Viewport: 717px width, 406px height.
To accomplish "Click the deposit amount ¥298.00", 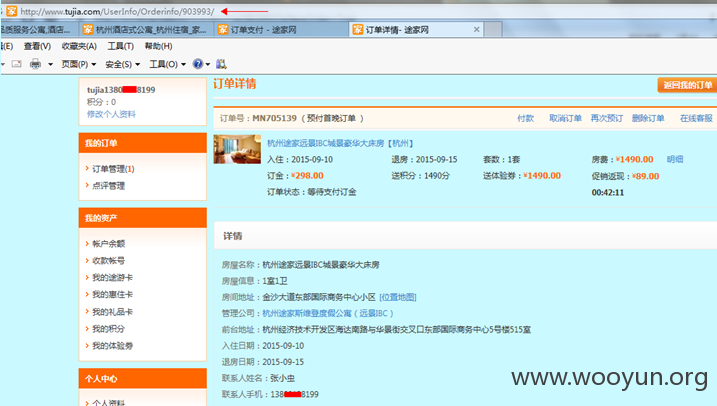I will click(x=307, y=176).
